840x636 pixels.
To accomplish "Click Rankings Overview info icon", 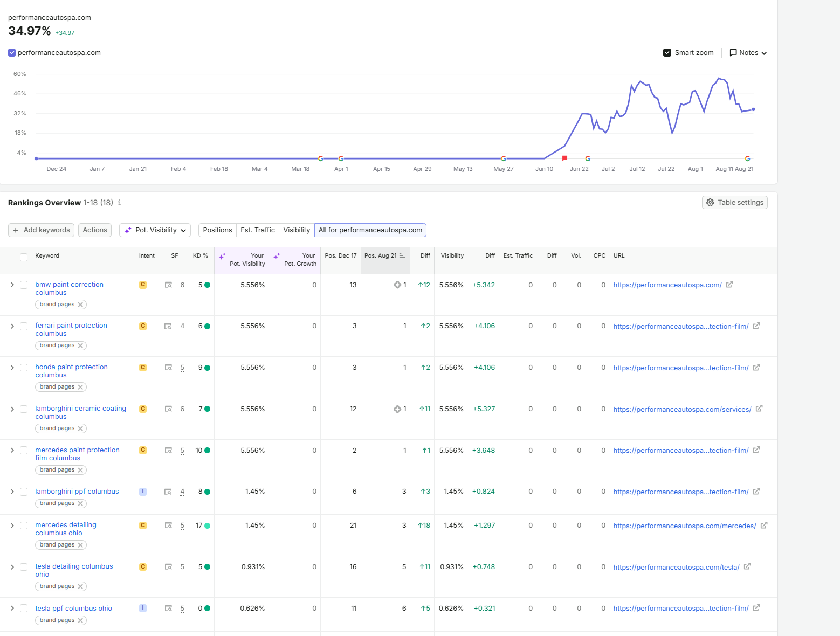I will (119, 203).
